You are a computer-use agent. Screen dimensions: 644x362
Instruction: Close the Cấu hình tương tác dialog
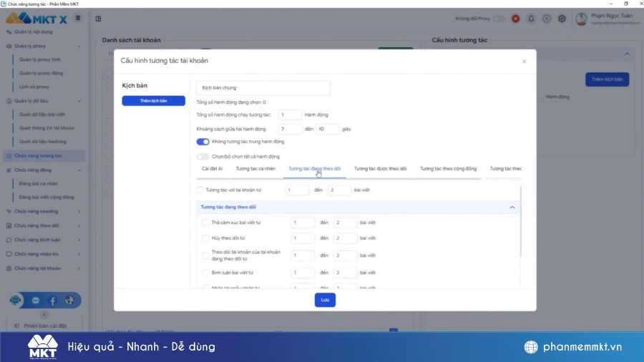(524, 62)
